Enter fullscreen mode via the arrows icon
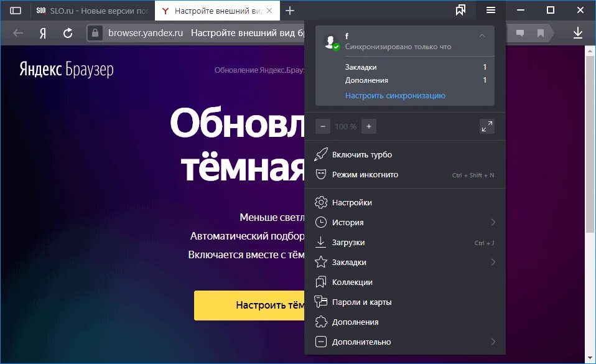596x364 pixels. click(x=487, y=126)
